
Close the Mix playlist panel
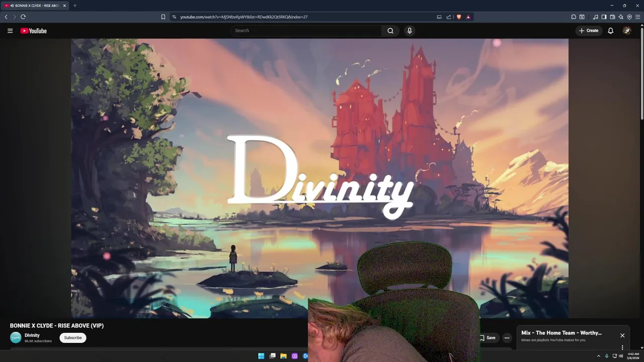(622, 335)
